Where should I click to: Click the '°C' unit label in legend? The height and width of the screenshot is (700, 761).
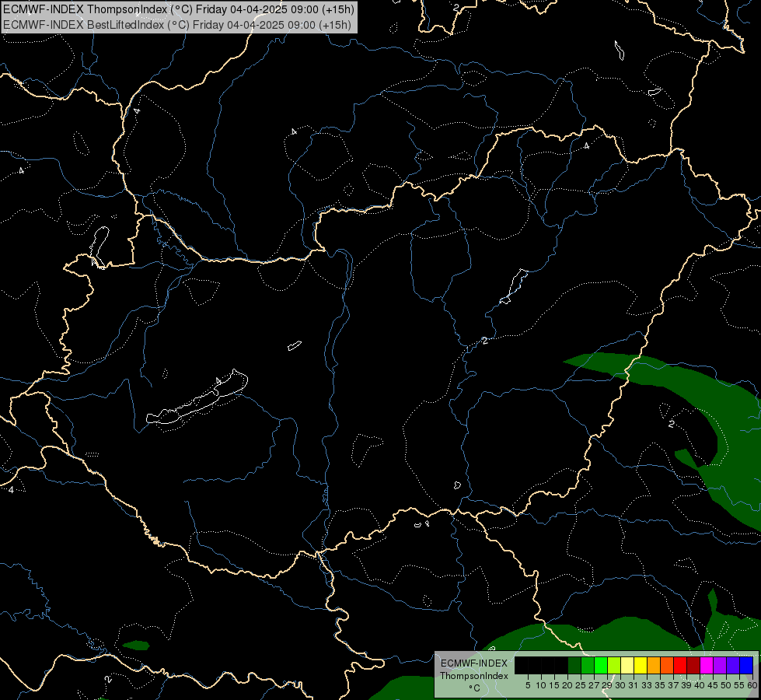(x=474, y=688)
